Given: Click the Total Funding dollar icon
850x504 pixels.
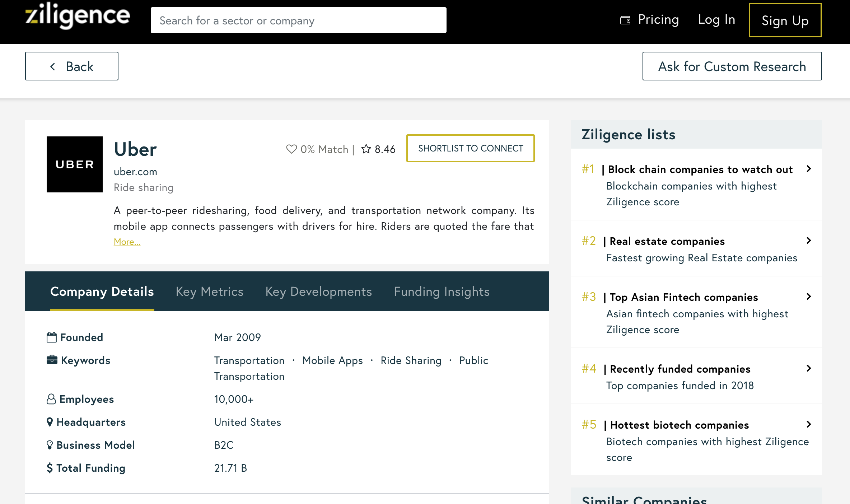Looking at the screenshot, I should click(x=50, y=468).
